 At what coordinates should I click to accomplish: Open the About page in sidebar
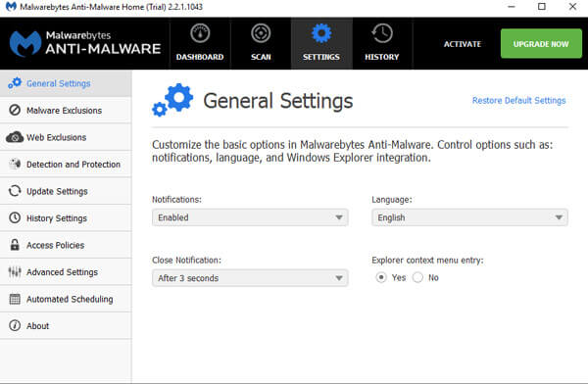point(66,326)
